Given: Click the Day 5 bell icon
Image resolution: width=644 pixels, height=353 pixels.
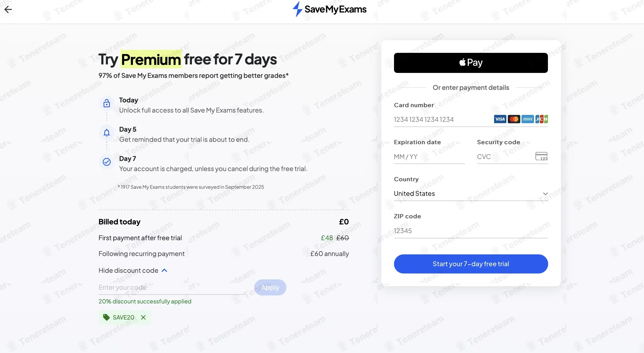Looking at the screenshot, I should pos(107,133).
